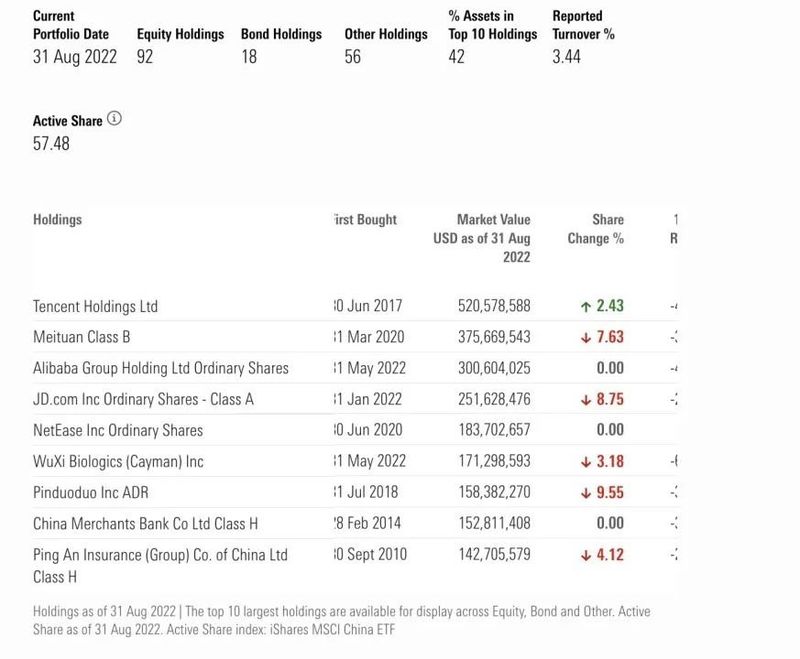Open the Tencent Holdings Ltd holding
800x659 pixels.
tap(95, 306)
